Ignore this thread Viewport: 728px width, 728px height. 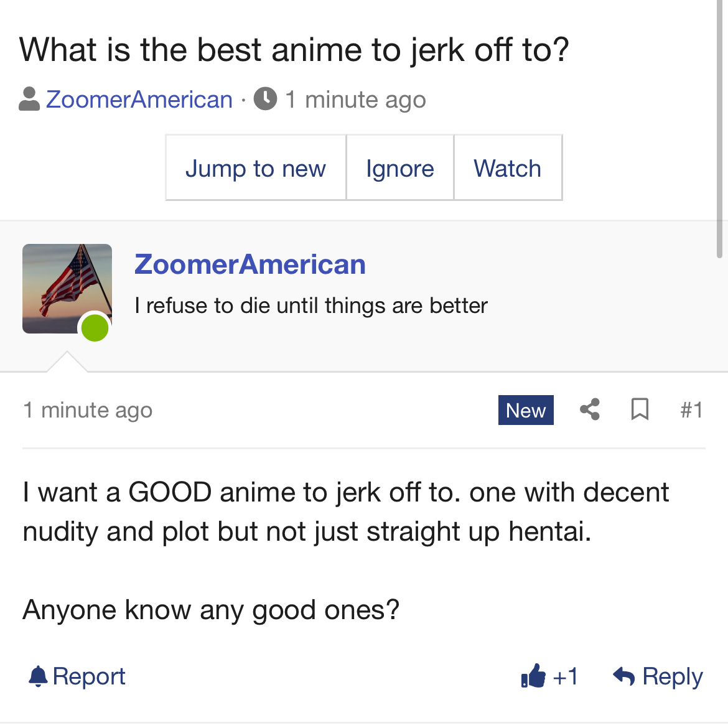399,168
